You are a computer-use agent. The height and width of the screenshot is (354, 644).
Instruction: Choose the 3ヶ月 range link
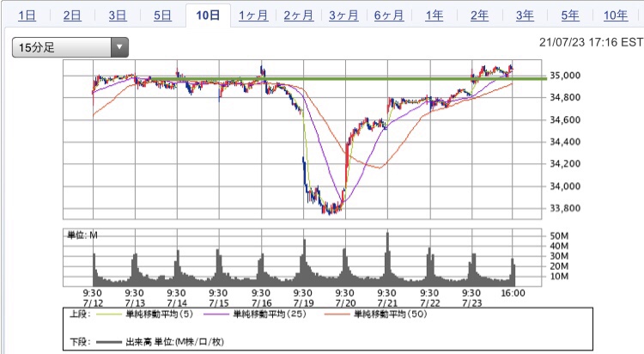point(343,15)
